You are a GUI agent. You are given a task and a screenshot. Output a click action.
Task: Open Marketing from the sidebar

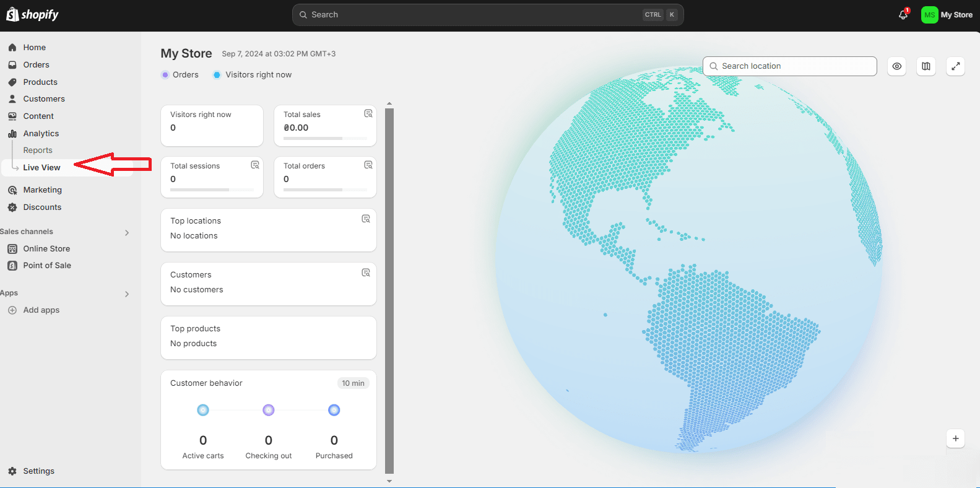pyautogui.click(x=43, y=190)
